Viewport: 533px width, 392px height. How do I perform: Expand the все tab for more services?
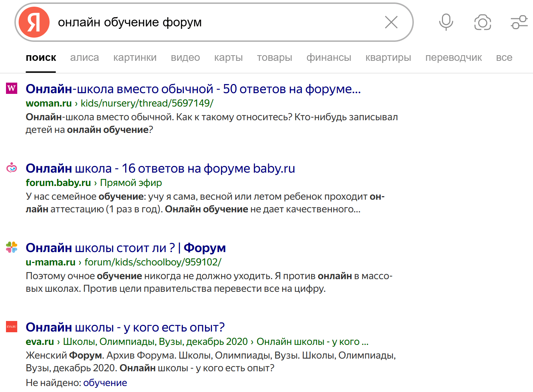tap(504, 58)
